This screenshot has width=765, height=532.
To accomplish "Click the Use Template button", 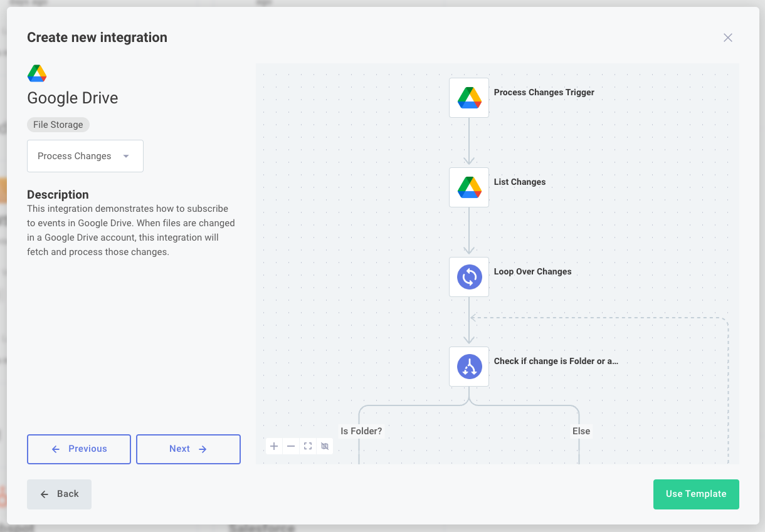I will [x=696, y=494].
